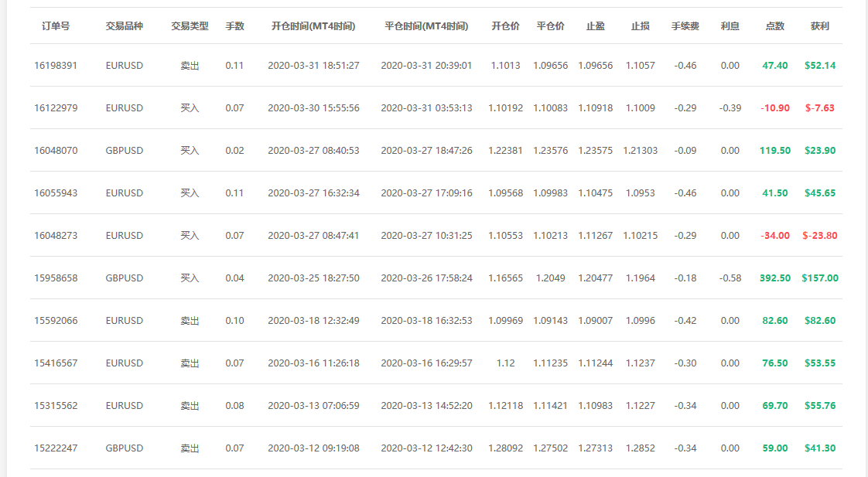Click the 交易类型 column header
Image resolution: width=868 pixels, height=477 pixels.
coord(190,26)
